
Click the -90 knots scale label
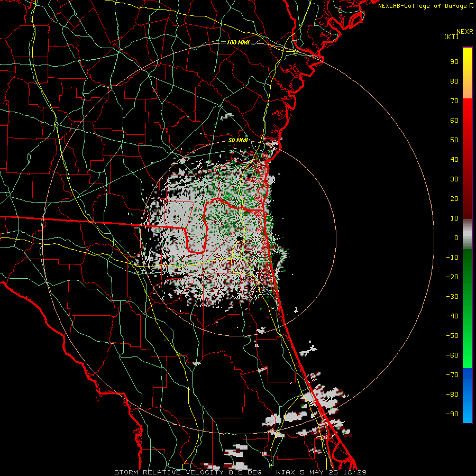pyautogui.click(x=452, y=414)
